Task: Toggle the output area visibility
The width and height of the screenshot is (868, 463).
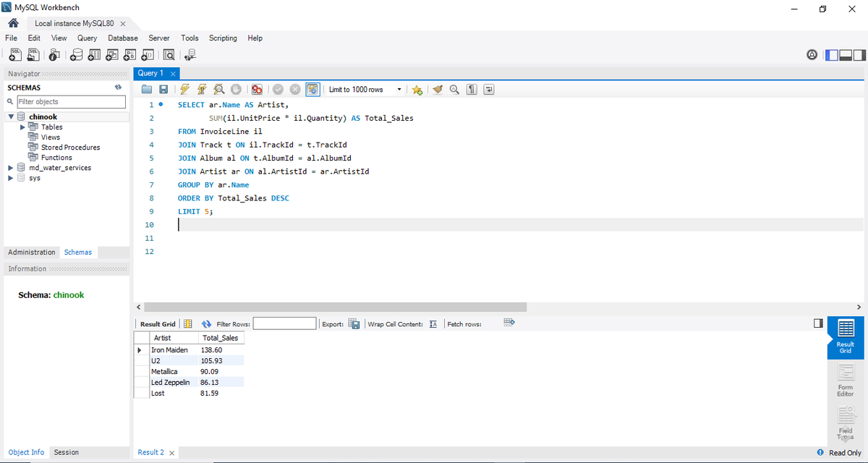Action: pos(845,55)
